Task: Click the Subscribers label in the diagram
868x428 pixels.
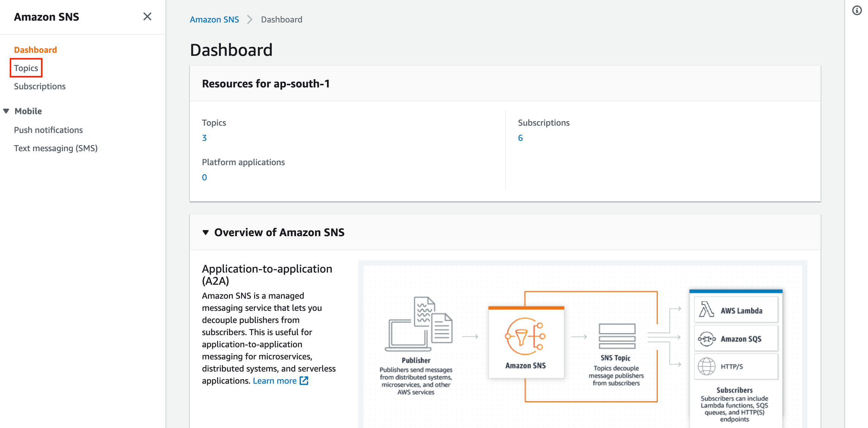Action: tap(734, 390)
